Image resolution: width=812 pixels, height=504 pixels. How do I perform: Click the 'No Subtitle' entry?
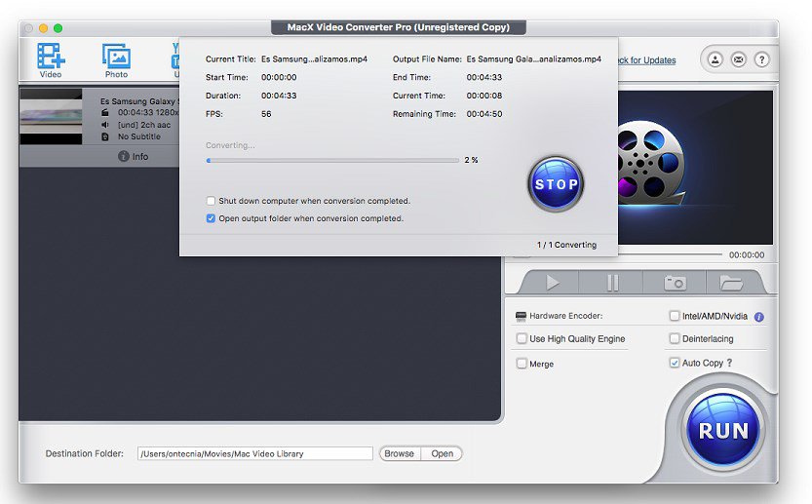(138, 136)
